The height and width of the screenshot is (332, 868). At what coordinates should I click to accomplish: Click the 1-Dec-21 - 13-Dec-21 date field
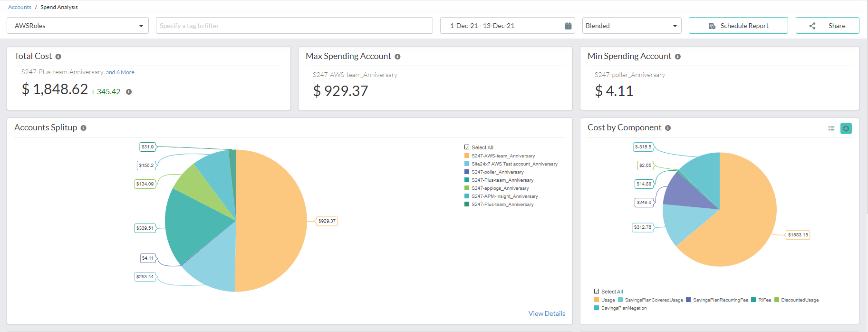507,26
